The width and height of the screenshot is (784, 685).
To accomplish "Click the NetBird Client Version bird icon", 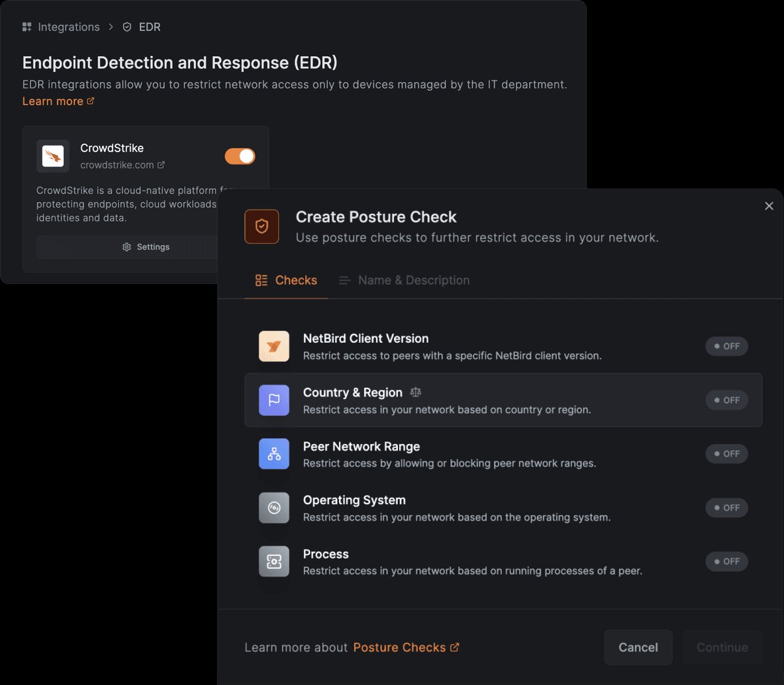I will pos(274,346).
